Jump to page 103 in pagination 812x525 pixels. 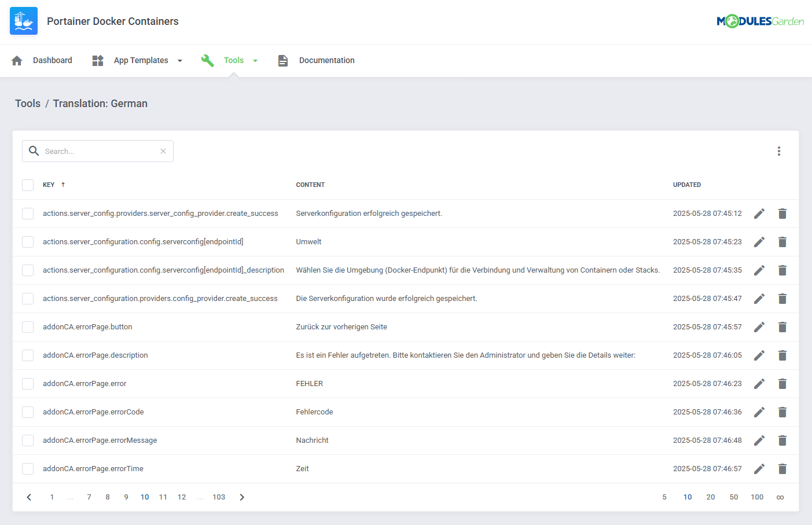[x=219, y=497]
